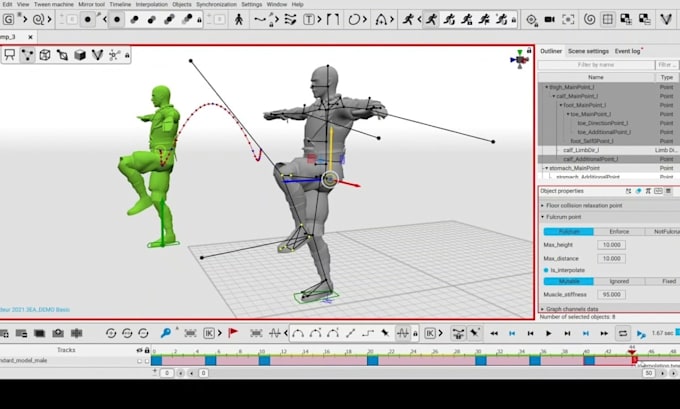Select the point controller mode in viewport
Viewport: 680px width, 409px height.
point(27,55)
